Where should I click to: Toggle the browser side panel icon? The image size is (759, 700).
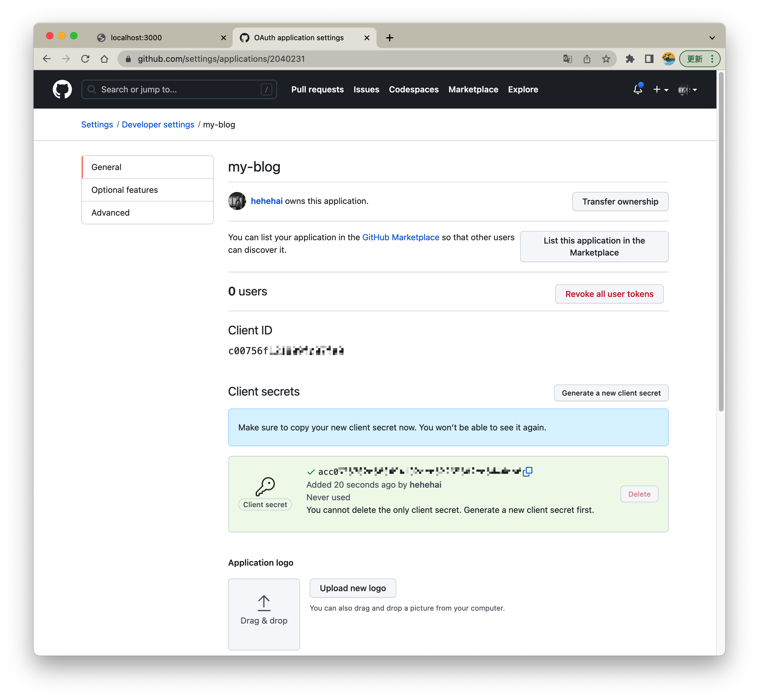649,59
